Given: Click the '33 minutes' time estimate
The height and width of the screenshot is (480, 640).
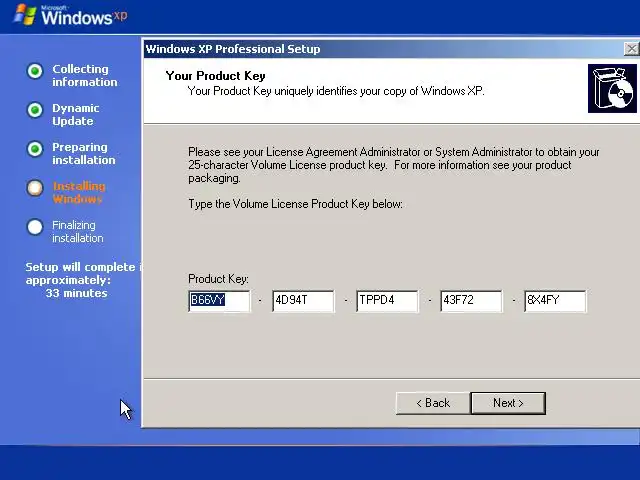Looking at the screenshot, I should point(76,293).
